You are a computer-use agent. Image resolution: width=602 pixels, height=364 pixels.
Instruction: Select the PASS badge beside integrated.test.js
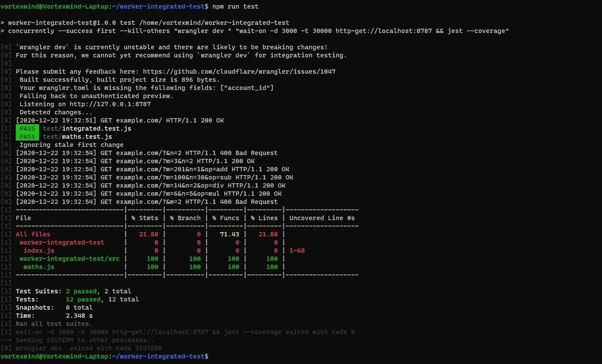click(x=27, y=128)
